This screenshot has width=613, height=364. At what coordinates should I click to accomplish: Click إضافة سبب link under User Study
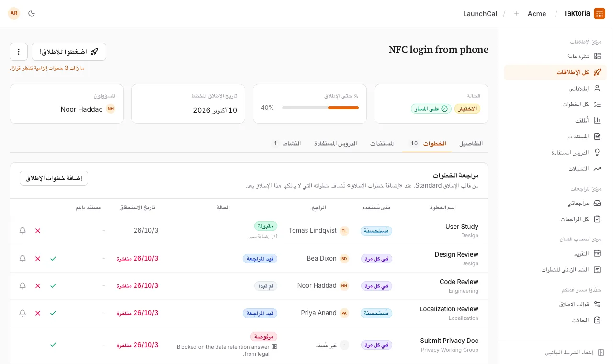pos(262,236)
